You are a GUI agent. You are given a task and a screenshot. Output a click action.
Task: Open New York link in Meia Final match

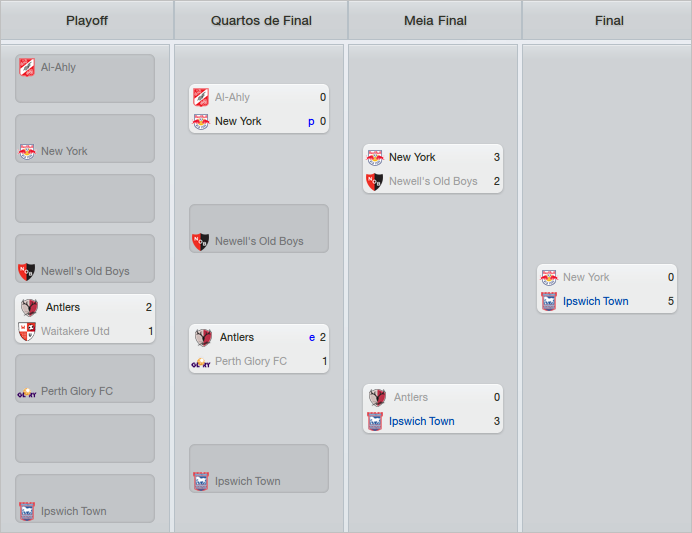pyautogui.click(x=412, y=157)
